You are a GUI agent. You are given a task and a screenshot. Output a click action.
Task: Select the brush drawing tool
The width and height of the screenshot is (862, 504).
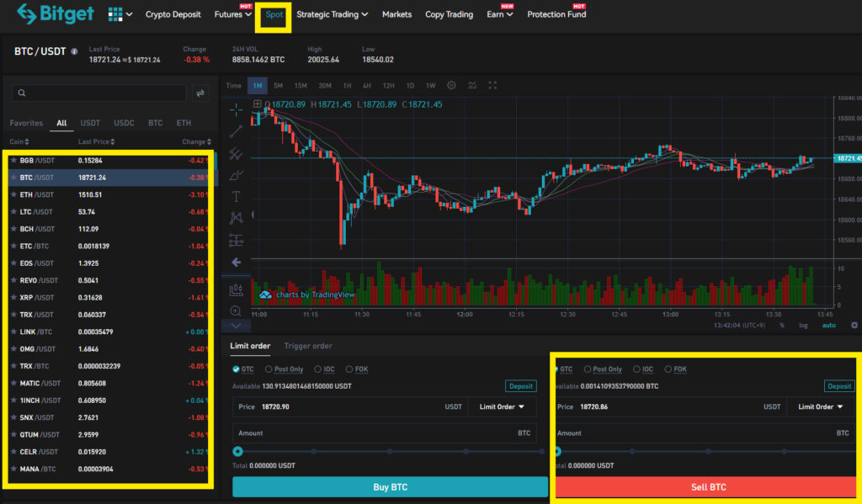tap(236, 175)
